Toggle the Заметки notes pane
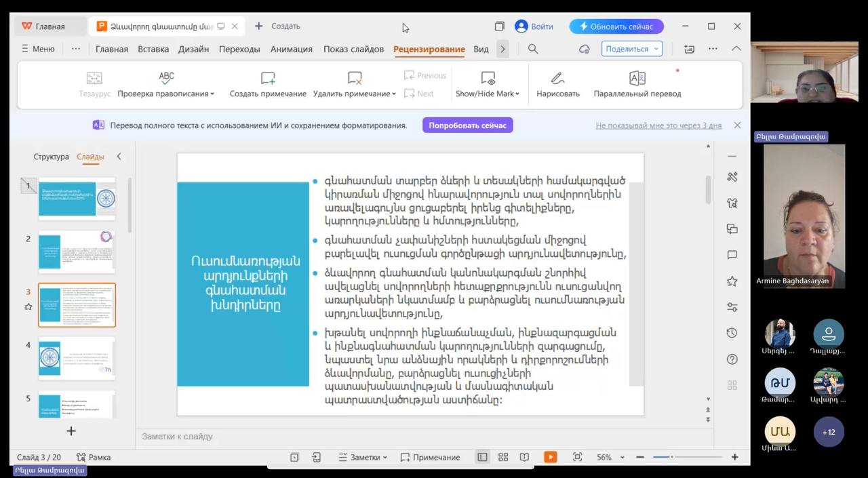 click(x=363, y=457)
